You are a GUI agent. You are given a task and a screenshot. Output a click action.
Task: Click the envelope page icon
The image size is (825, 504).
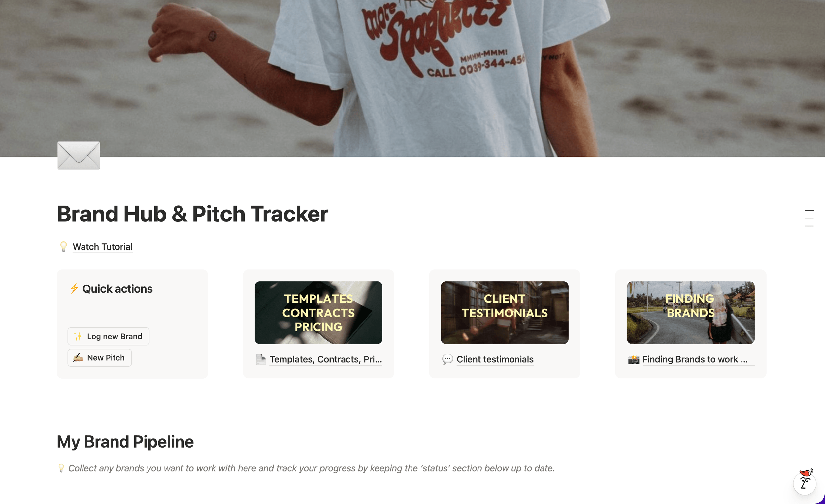tap(79, 155)
